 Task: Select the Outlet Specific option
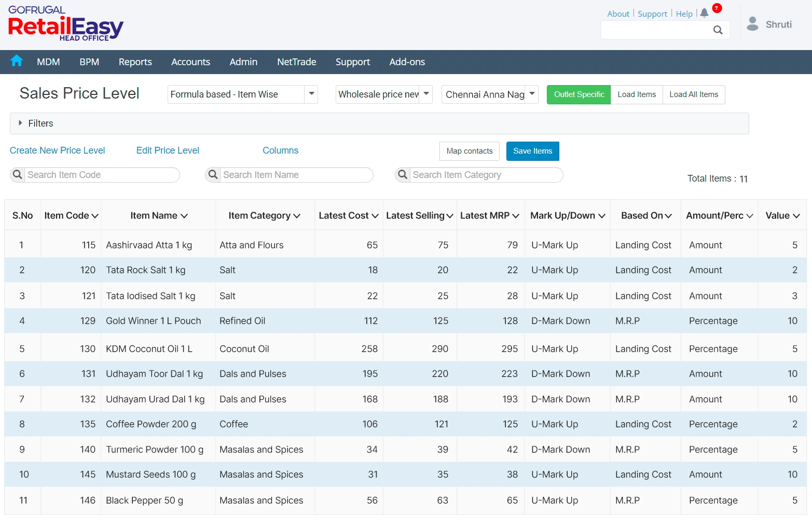coord(578,94)
